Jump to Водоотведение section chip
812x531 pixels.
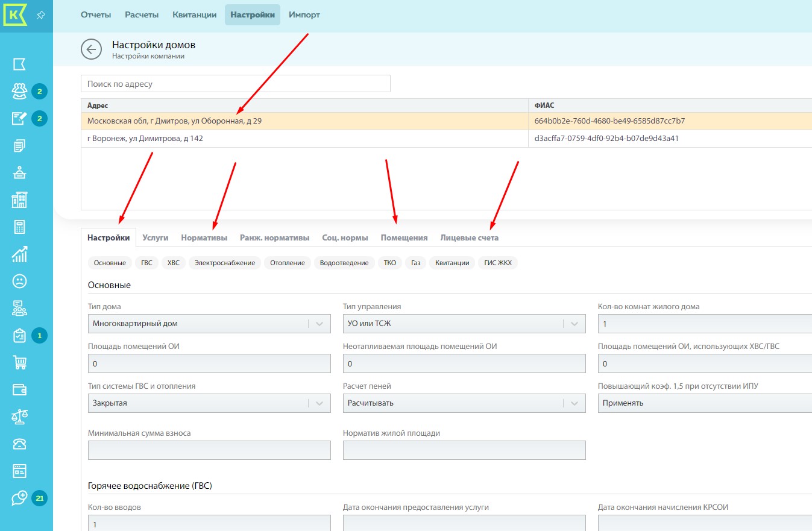click(x=344, y=263)
